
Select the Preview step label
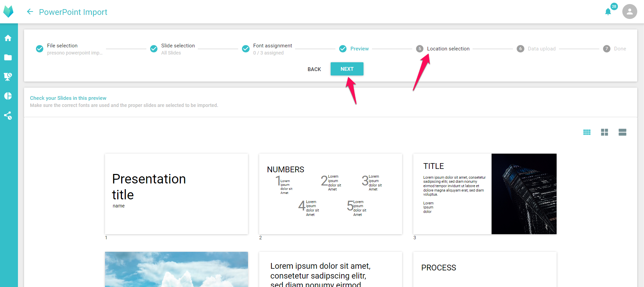tap(359, 49)
